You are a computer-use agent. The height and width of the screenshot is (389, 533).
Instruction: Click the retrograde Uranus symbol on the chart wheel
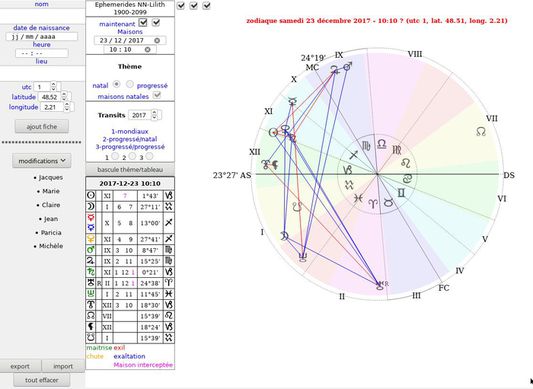pyautogui.click(x=381, y=286)
